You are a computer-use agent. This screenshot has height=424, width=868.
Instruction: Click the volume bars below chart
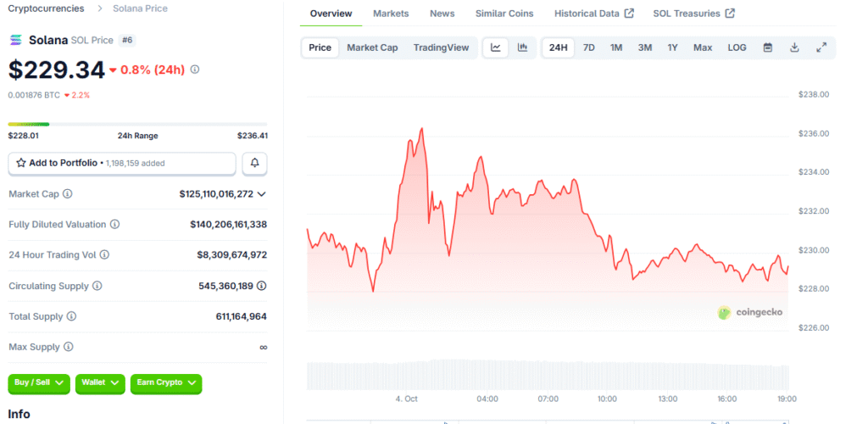[548, 375]
